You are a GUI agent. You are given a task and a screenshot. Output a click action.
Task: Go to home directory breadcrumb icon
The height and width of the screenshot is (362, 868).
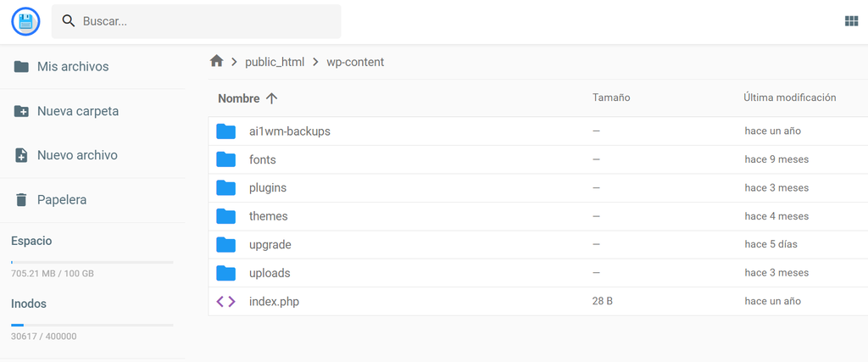(217, 61)
